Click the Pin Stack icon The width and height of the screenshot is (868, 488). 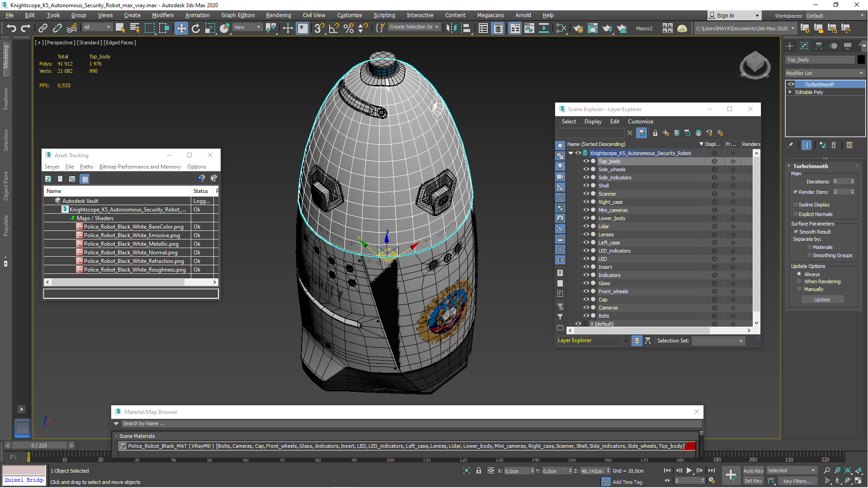(x=790, y=145)
